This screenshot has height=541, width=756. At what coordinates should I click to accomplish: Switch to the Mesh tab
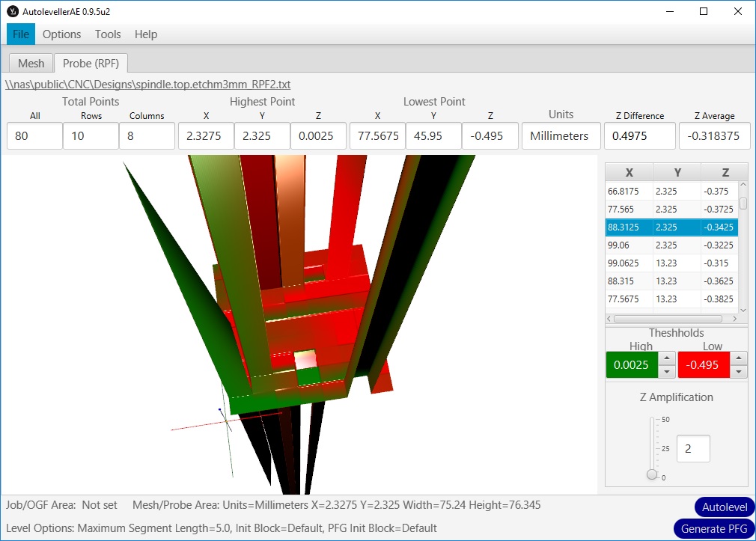pyautogui.click(x=31, y=64)
